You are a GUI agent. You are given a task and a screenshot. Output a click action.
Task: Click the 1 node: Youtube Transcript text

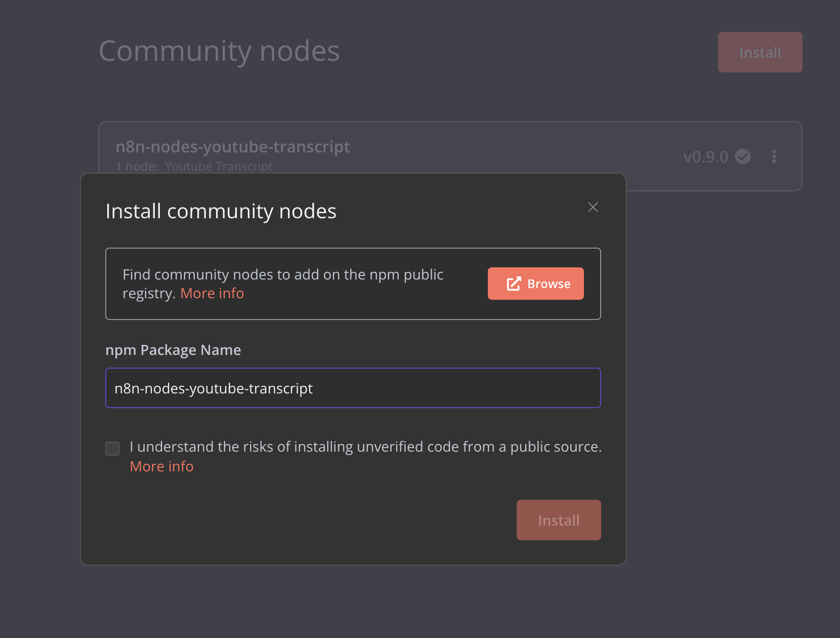(x=194, y=166)
